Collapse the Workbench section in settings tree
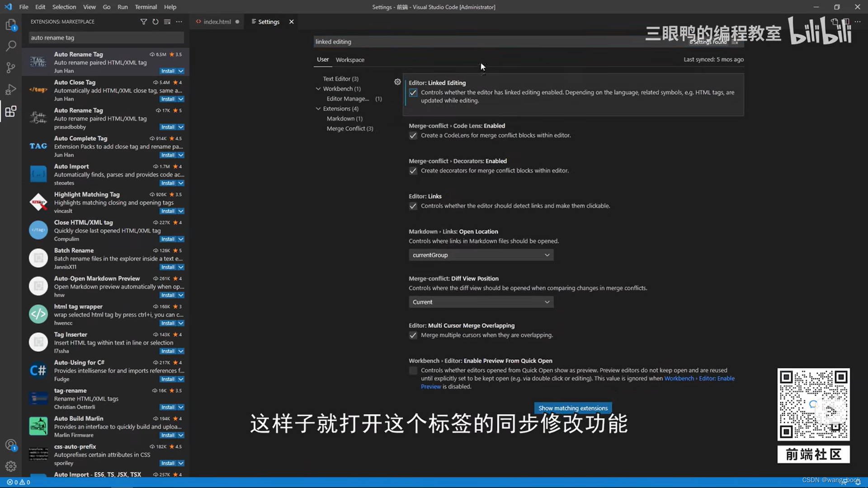The width and height of the screenshot is (868, 488). [319, 89]
